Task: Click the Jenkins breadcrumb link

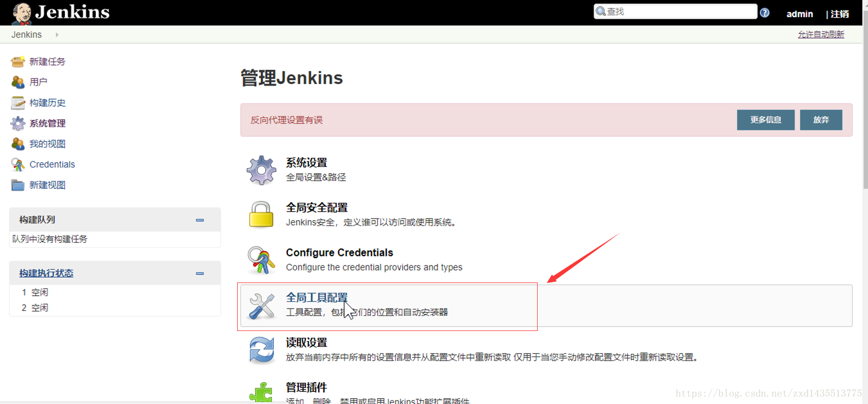Action: coord(27,35)
